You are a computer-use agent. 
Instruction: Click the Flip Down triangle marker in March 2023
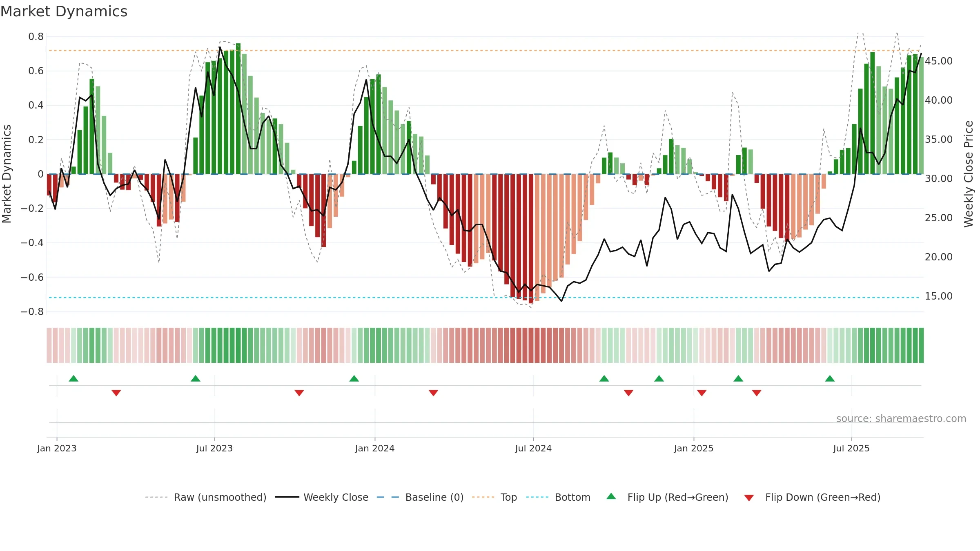click(116, 393)
